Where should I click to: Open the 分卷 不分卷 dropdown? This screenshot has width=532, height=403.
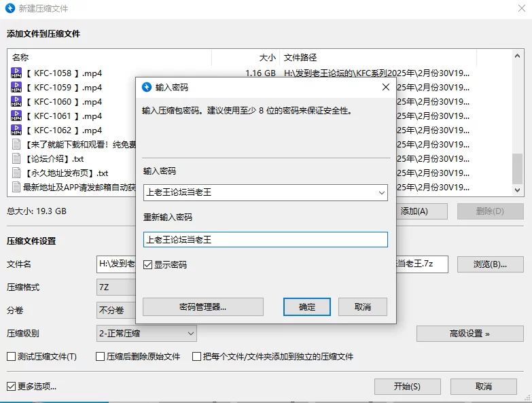[116, 310]
